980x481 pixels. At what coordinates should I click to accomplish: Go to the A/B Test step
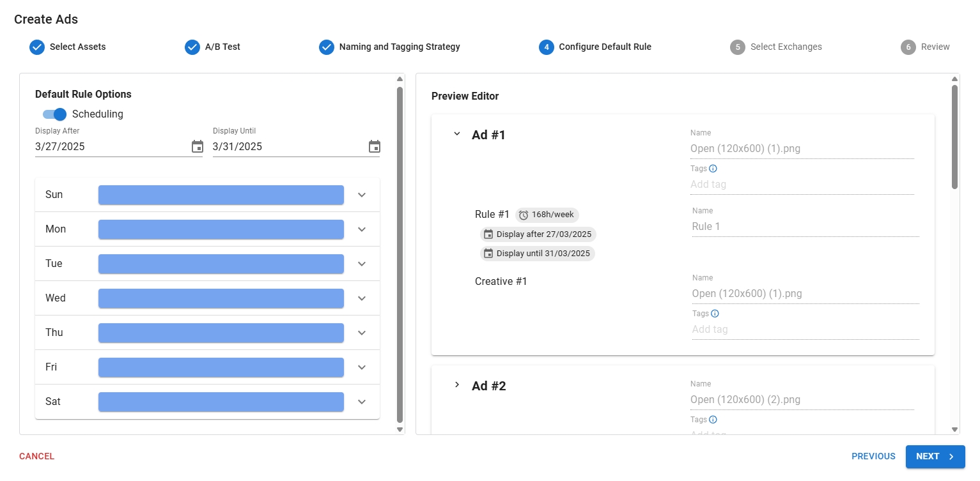click(213, 47)
